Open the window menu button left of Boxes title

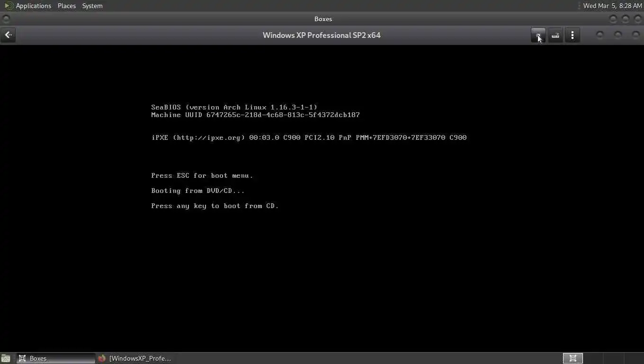[x=6, y=19]
